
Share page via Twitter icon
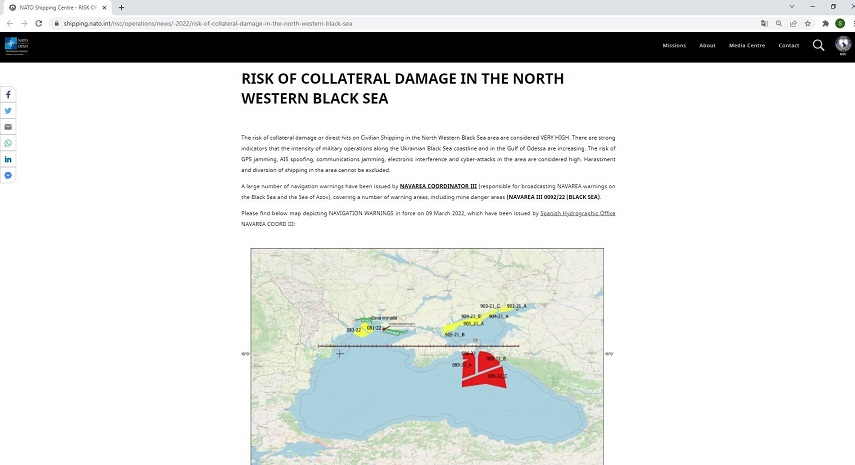coord(8,111)
